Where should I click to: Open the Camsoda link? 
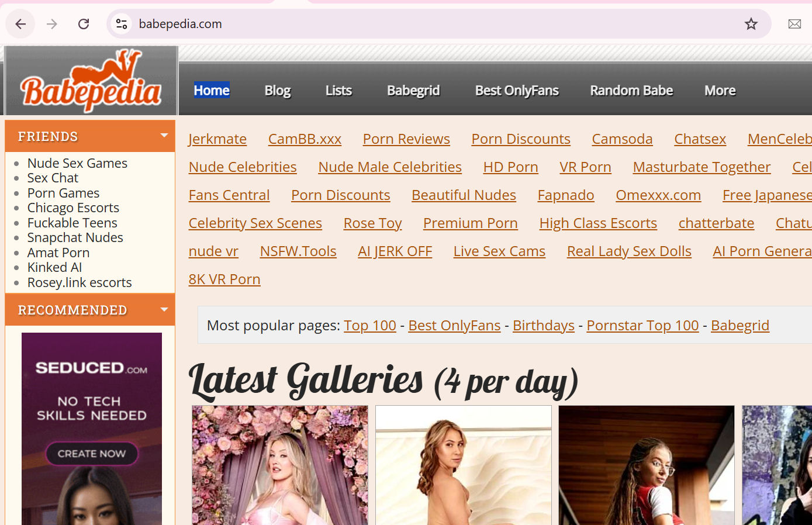622,139
